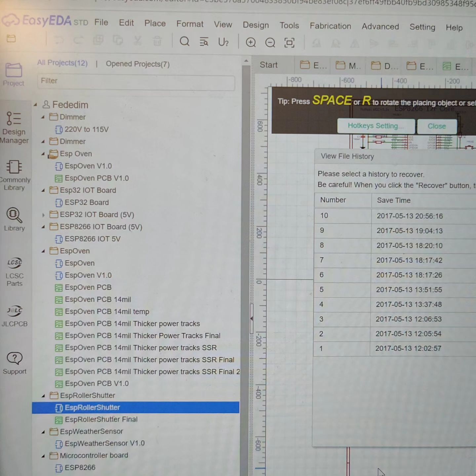Click the Find magnifier toolbar icon

[184, 42]
